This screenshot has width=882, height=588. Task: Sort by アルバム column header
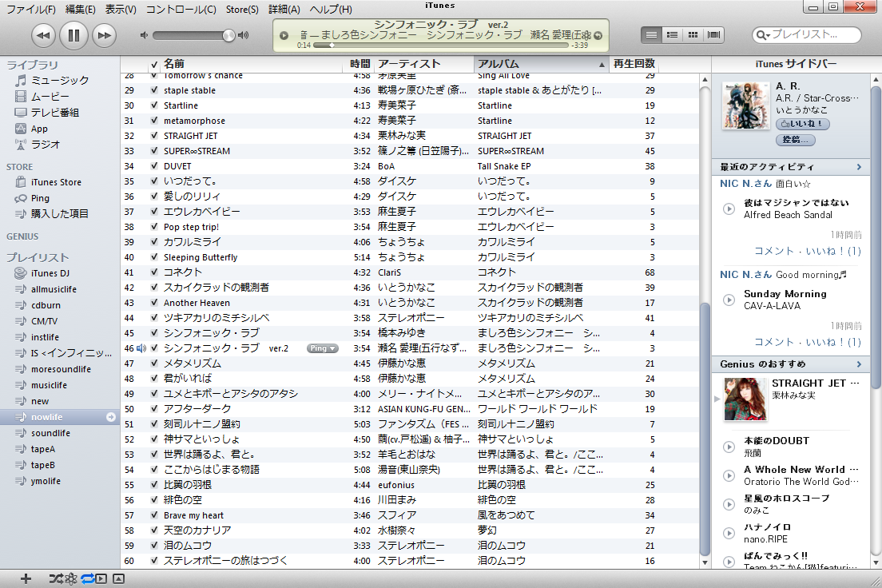541,64
